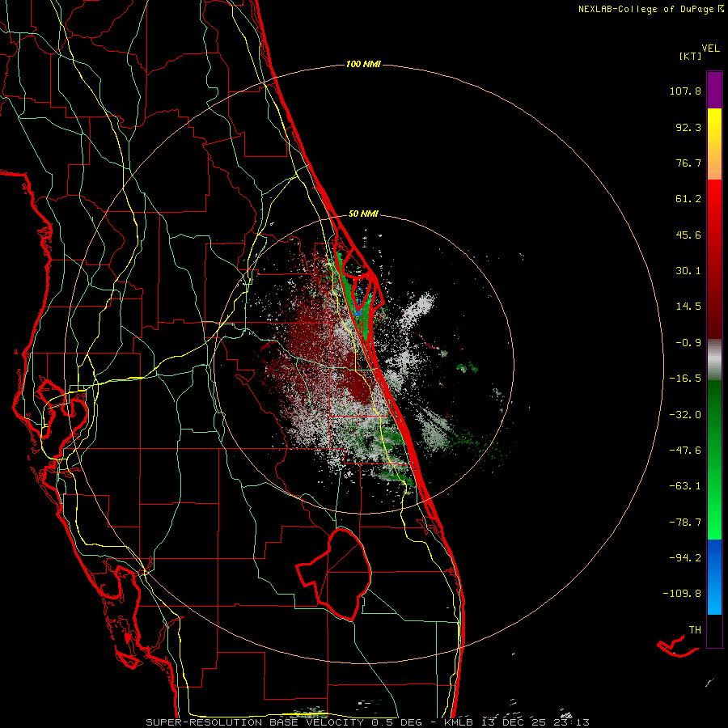Select the -32.0 scale value
The width and height of the screenshot is (728, 728).
[x=685, y=415]
